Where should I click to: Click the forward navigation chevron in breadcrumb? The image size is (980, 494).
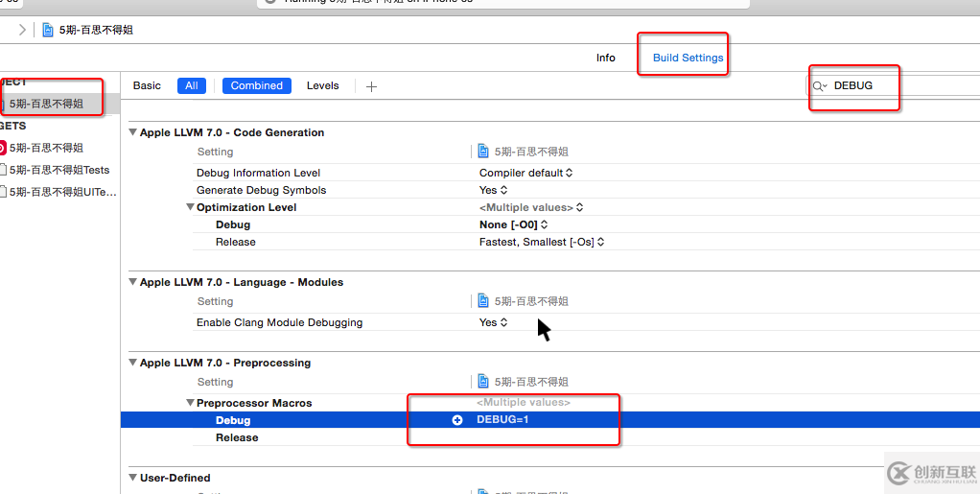pos(23,30)
